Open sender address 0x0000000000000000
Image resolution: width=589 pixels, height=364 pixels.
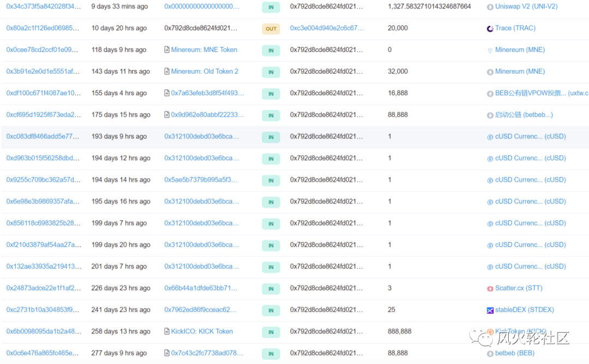click(x=201, y=7)
